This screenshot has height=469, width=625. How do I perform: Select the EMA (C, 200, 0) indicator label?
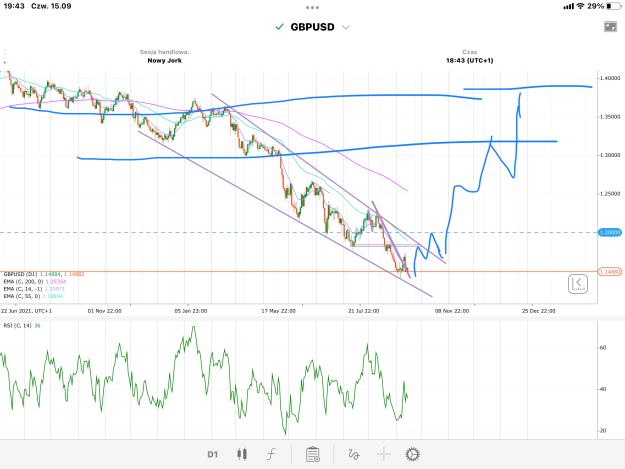[x=35, y=282]
